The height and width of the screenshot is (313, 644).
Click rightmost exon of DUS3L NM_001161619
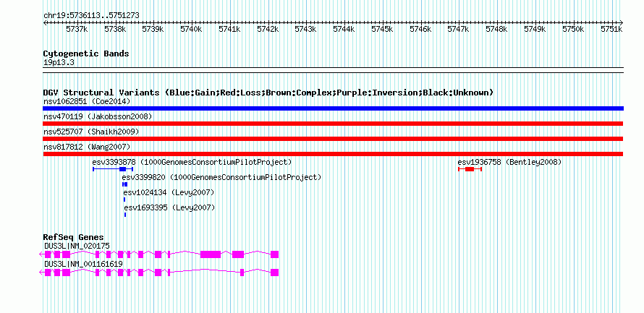click(275, 273)
